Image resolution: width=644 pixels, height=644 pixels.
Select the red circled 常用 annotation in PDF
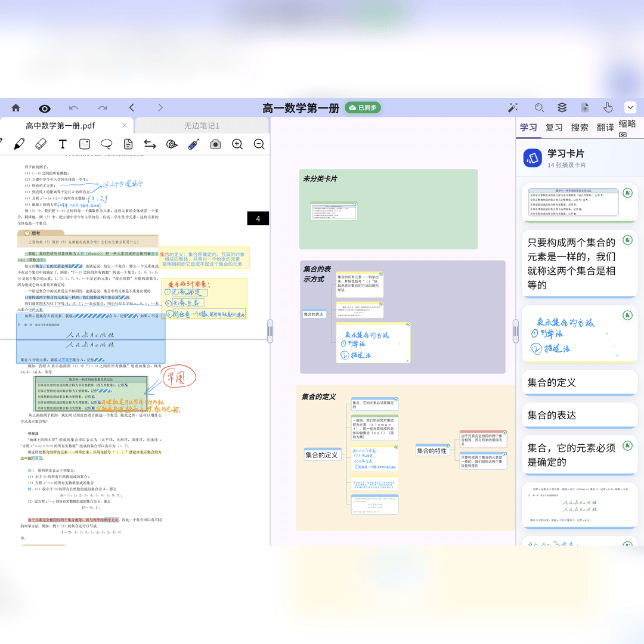click(178, 377)
